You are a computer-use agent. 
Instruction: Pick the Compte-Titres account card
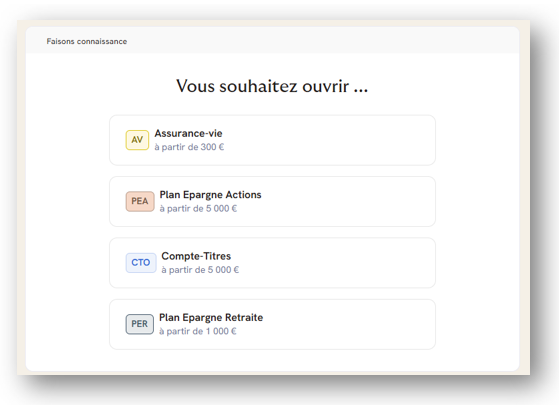pyautogui.click(x=272, y=263)
